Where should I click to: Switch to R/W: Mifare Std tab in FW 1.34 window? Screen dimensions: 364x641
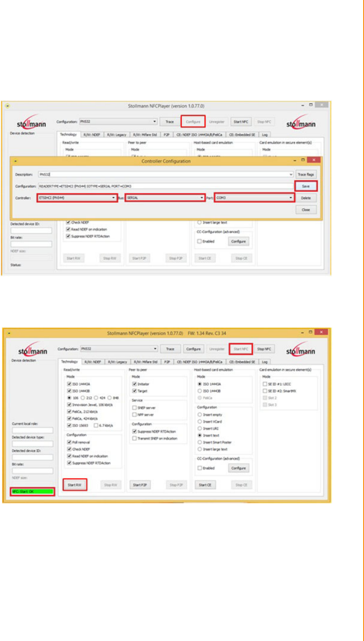point(146,362)
